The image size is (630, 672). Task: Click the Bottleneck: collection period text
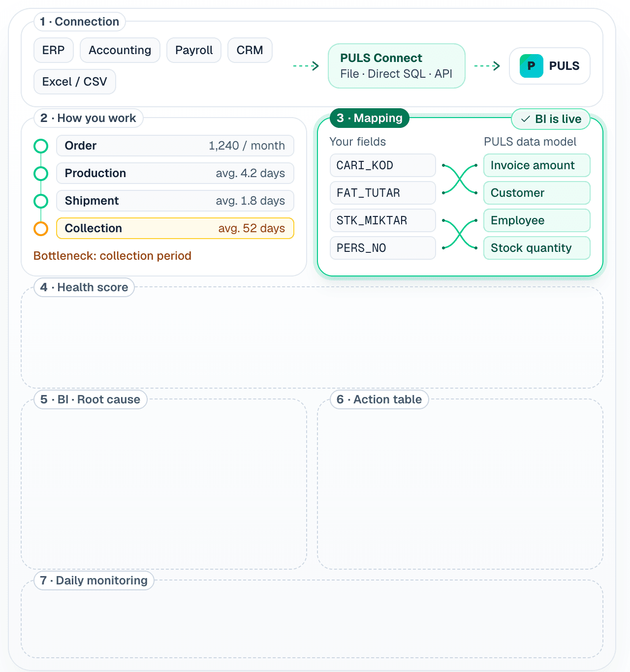(112, 256)
